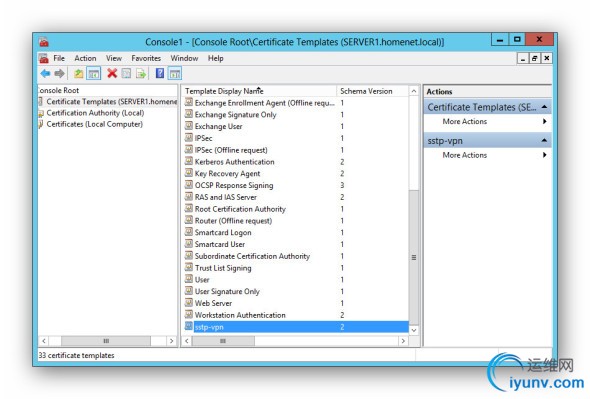This screenshot has height=399, width=590.
Task: Select the Exchange Enrollment Agent (Offline request) template
Action: click(264, 103)
